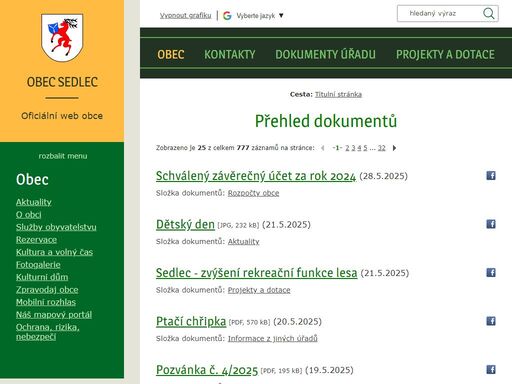
Task: Expand the menu with rozbalit menu
Action: tap(63, 156)
